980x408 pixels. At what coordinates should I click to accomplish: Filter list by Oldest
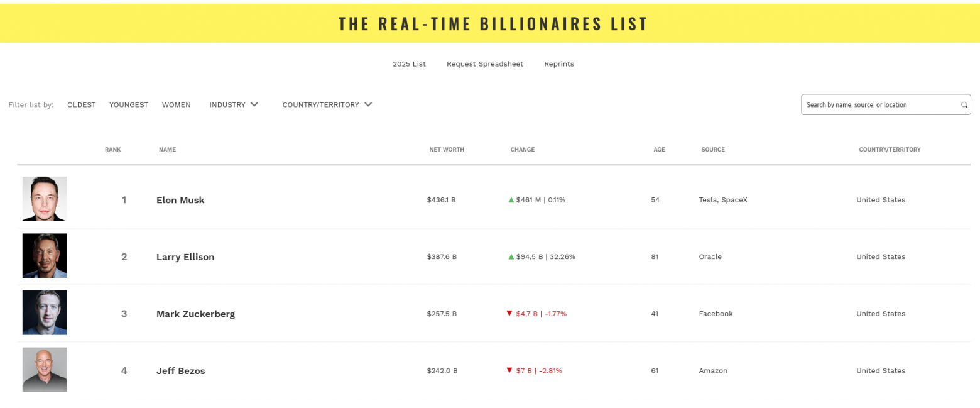[82, 104]
